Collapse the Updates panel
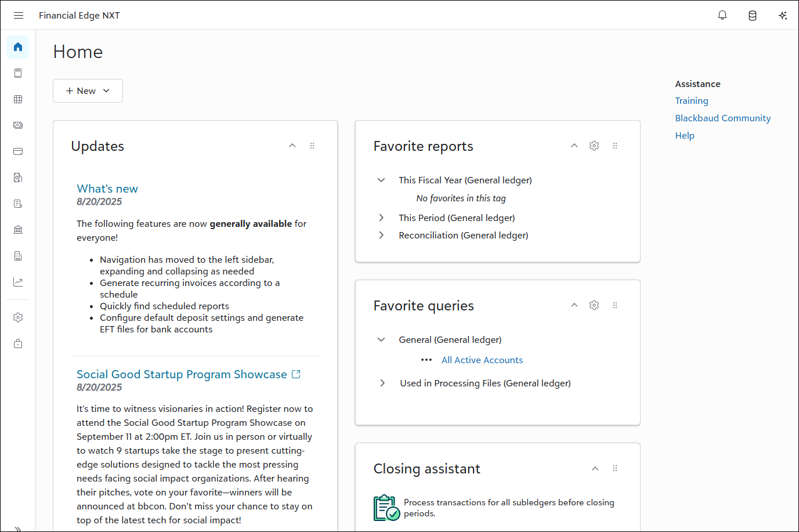 292,146
